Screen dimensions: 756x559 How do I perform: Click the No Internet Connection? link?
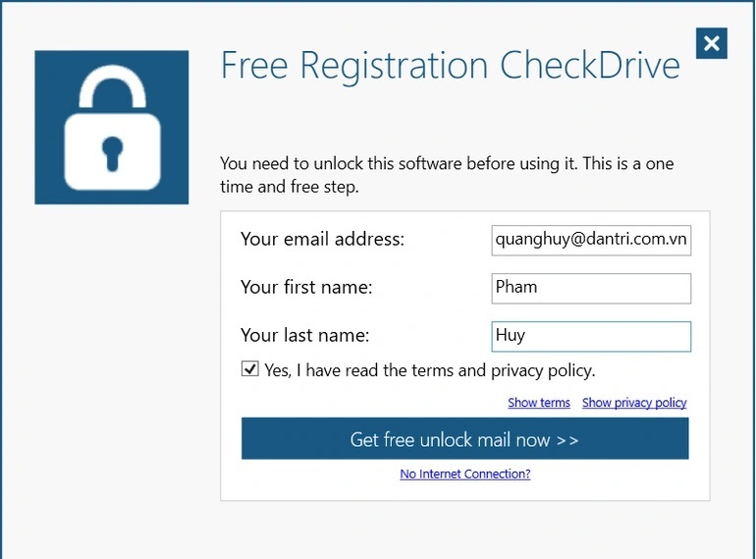[x=465, y=474]
